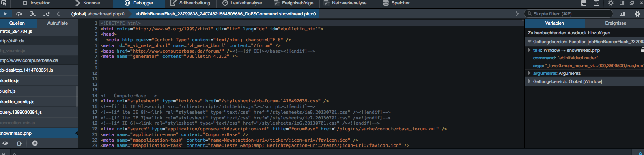644x155 pixels.
Task: Dock the toolbox to the side
Action: 622,3
